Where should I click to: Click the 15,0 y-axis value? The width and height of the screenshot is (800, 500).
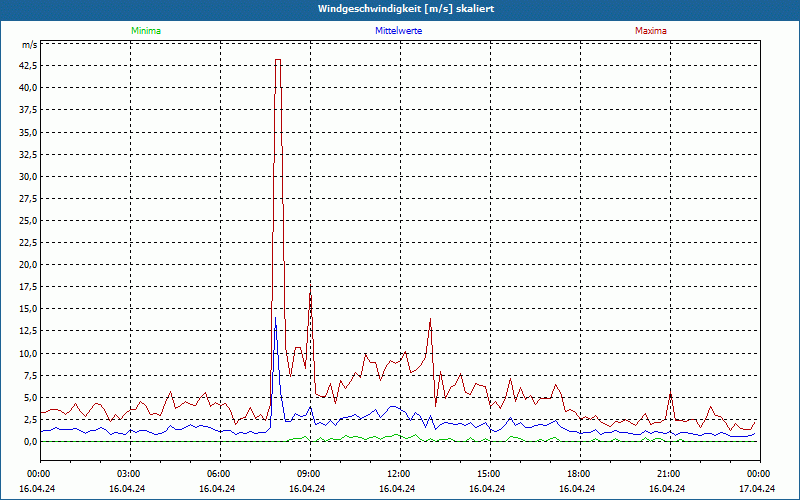pyautogui.click(x=28, y=309)
